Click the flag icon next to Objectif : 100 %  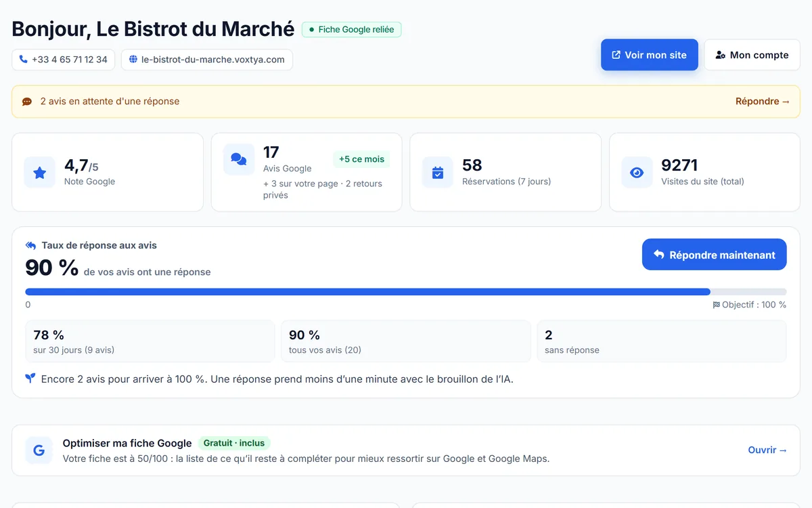pyautogui.click(x=716, y=305)
